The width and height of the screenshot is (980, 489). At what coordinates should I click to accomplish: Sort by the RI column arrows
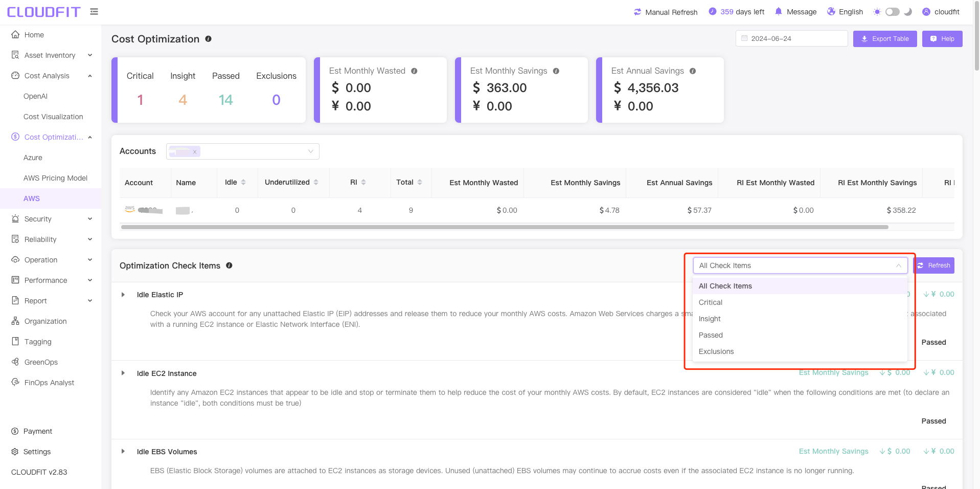pyautogui.click(x=363, y=182)
